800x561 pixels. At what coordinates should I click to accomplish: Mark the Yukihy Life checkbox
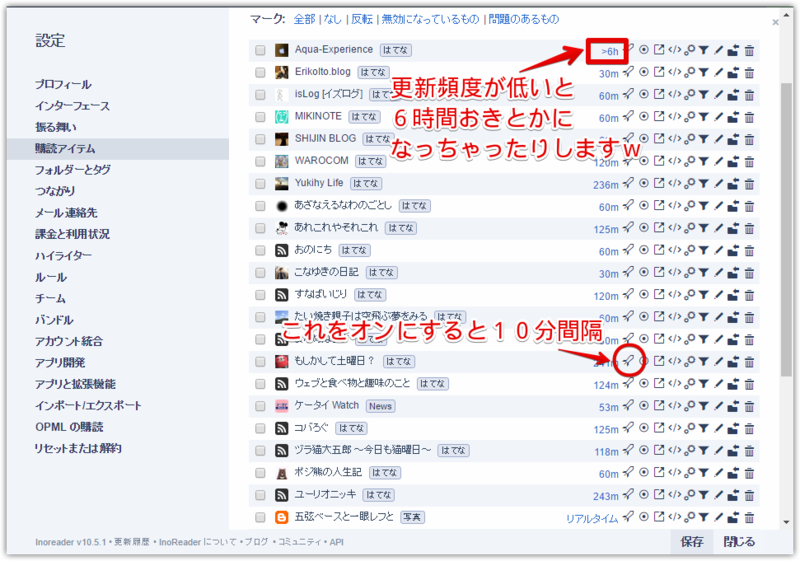coord(260,184)
